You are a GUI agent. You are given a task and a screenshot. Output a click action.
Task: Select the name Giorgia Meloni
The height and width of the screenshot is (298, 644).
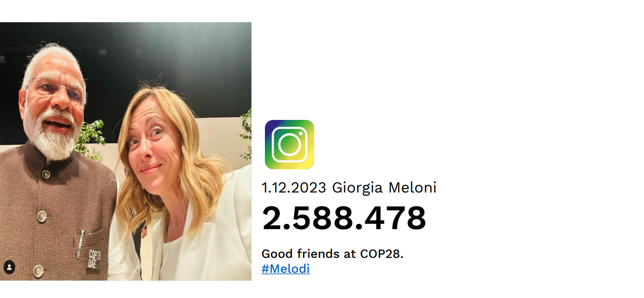[x=384, y=188]
